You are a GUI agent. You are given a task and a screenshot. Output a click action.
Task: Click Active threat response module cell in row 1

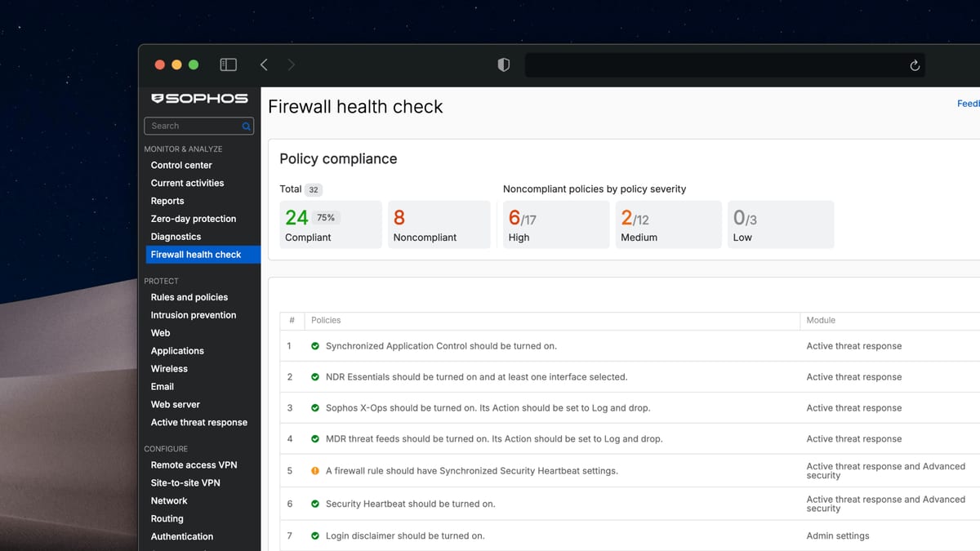854,346
